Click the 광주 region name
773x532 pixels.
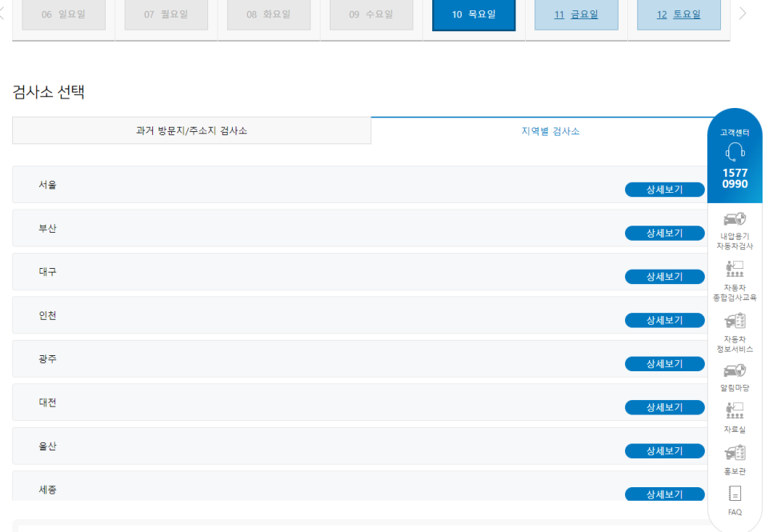48,359
